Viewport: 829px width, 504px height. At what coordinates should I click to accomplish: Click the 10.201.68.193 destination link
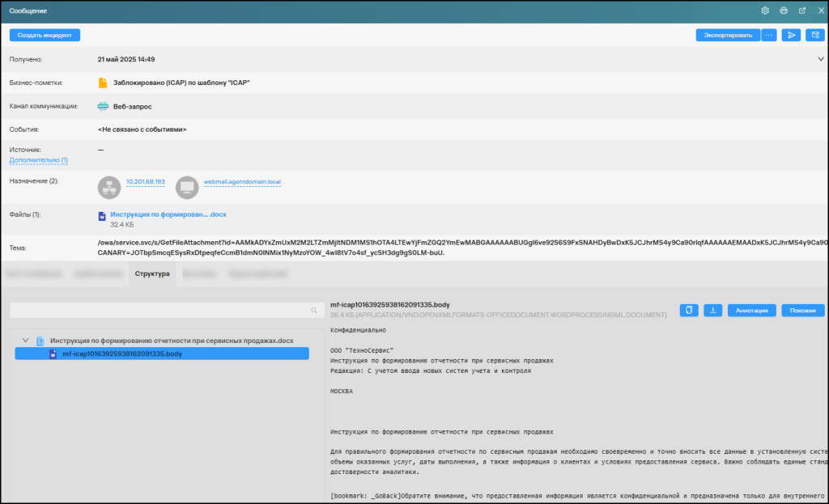[145, 182]
